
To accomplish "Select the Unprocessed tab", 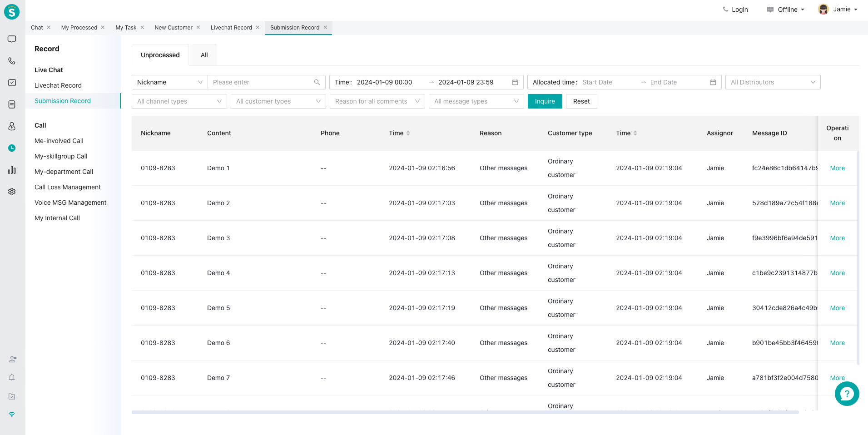I will coord(160,55).
